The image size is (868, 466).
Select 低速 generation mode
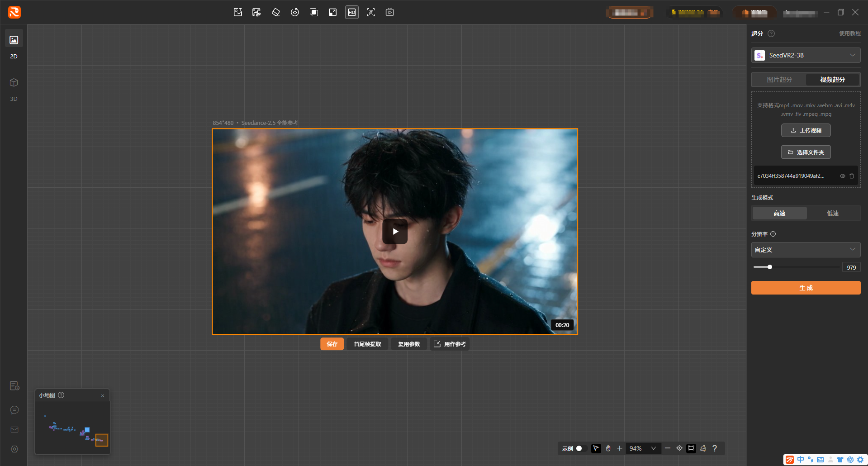[833, 213]
